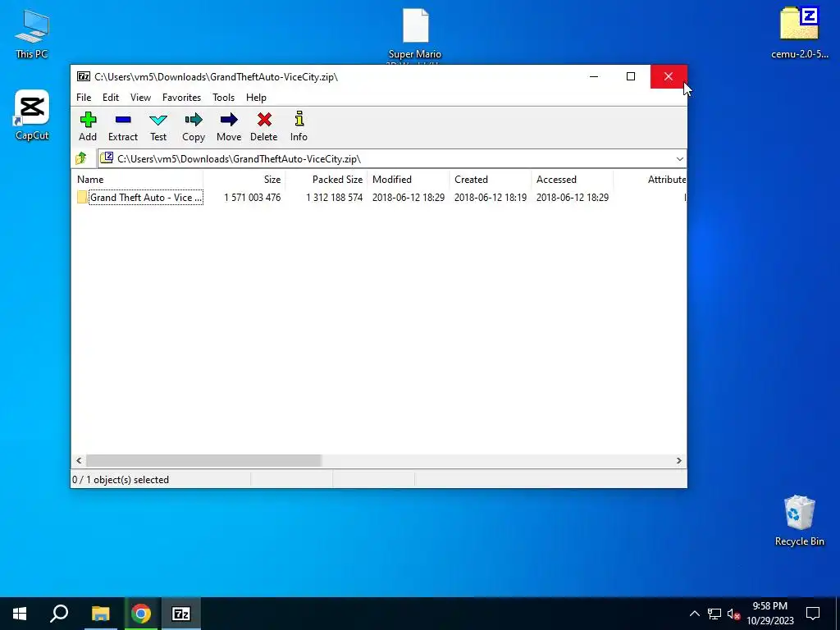Go up one folder level icon

click(81, 158)
